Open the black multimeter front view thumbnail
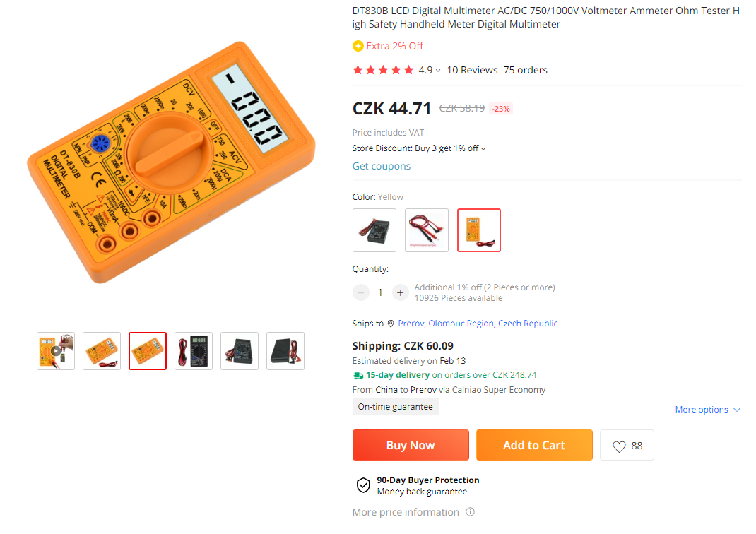Image resolution: width=756 pixels, height=534 pixels. (x=194, y=351)
